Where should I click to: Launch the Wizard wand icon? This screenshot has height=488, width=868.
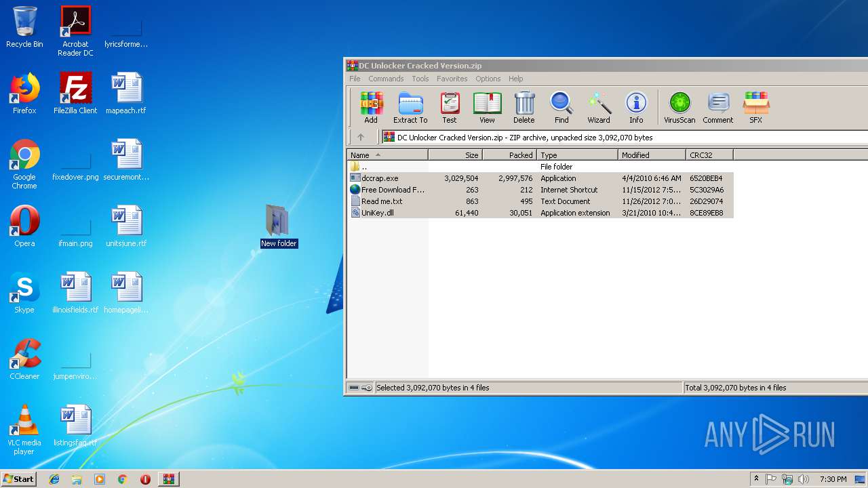[x=599, y=107]
